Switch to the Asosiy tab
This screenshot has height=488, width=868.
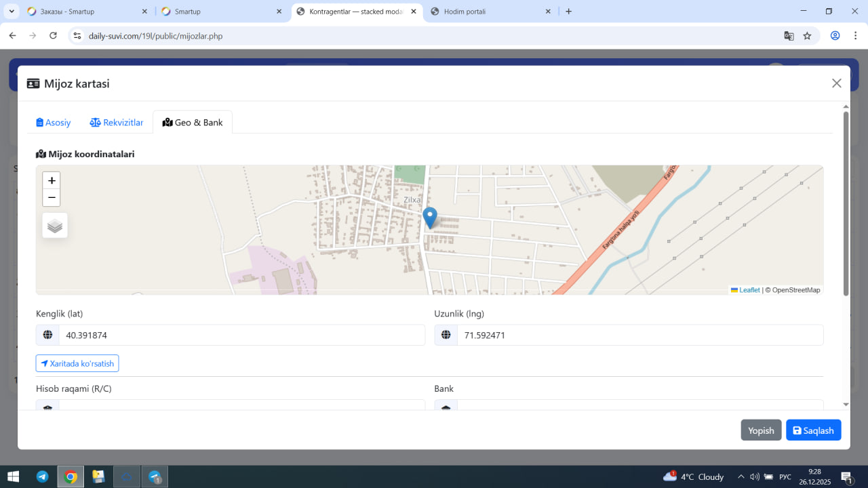coord(54,123)
